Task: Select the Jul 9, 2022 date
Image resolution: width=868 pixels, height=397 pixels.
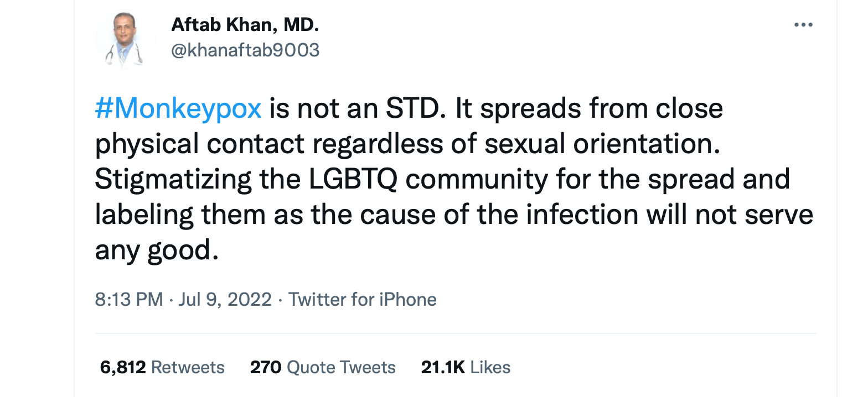Action: point(225,300)
